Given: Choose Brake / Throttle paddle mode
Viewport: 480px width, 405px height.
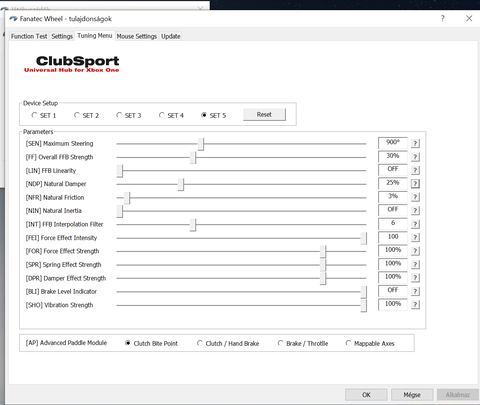Looking at the screenshot, I should click(x=303, y=343).
